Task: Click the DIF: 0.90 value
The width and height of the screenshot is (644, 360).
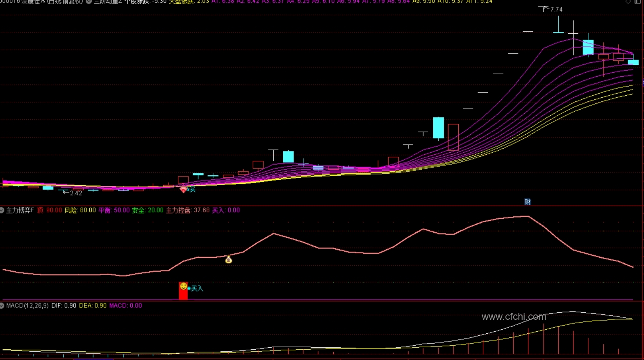Action: point(64,305)
